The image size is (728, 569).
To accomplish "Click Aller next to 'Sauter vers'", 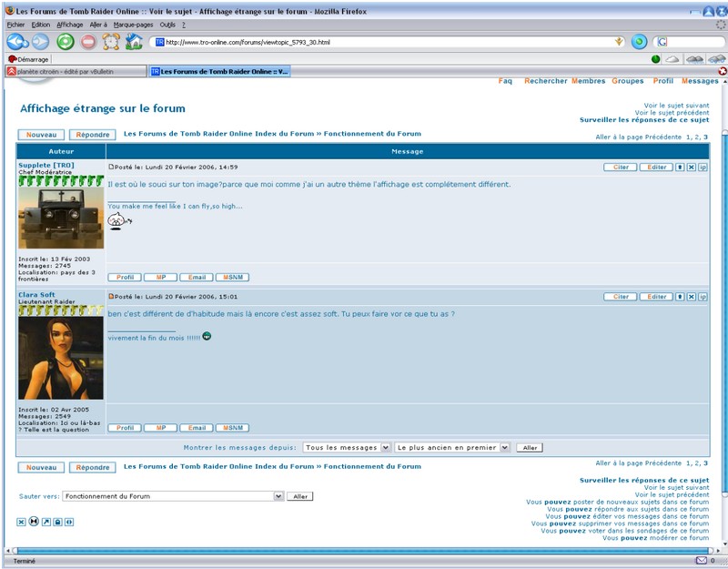I will [300, 496].
